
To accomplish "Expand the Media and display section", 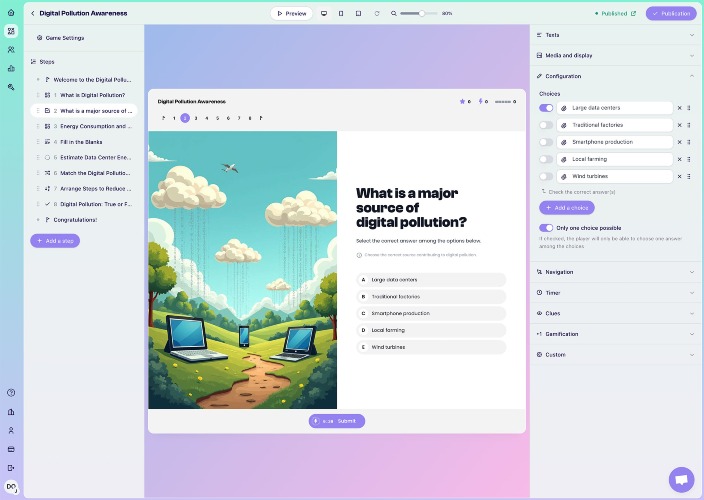I will tap(615, 56).
